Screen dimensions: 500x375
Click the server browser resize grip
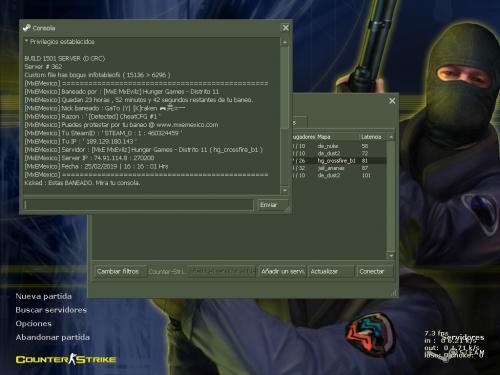(394, 293)
